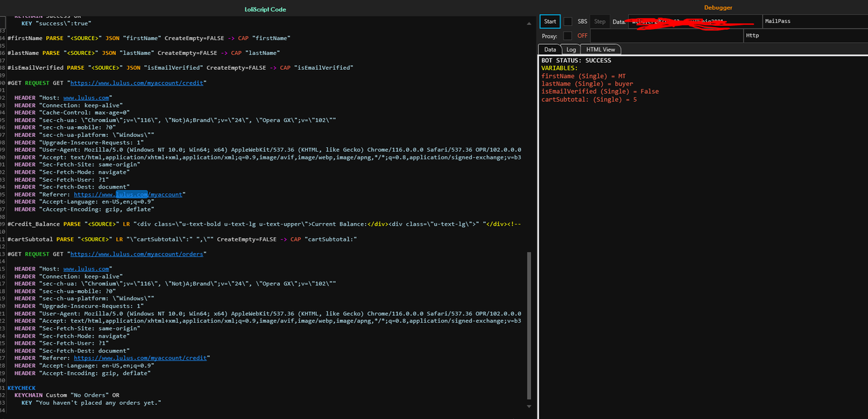This screenshot has height=419, width=868.
Task: Click the 'Cache-Control: max-age=0' header line
Action: click(x=72, y=113)
